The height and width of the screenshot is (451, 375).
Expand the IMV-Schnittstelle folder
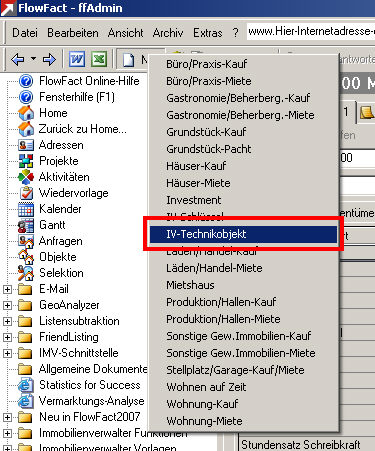click(7, 353)
